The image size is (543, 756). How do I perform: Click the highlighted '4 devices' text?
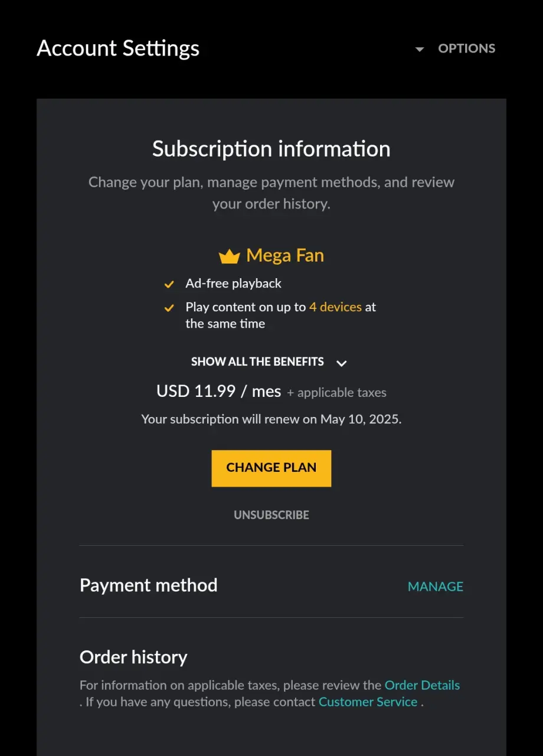tap(335, 307)
